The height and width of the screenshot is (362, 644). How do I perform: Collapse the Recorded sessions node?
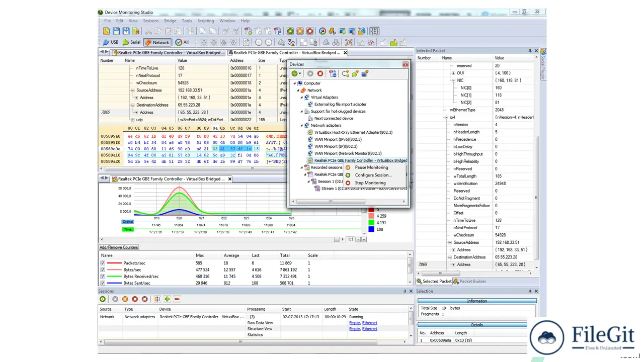point(302,167)
